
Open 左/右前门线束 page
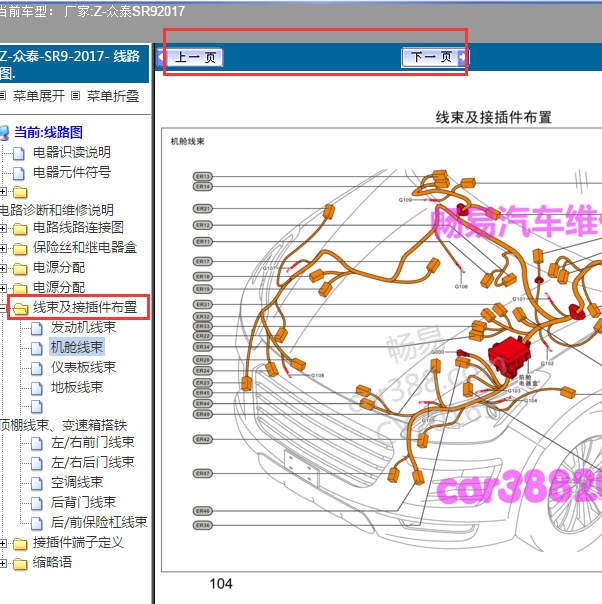pyautogui.click(x=92, y=443)
